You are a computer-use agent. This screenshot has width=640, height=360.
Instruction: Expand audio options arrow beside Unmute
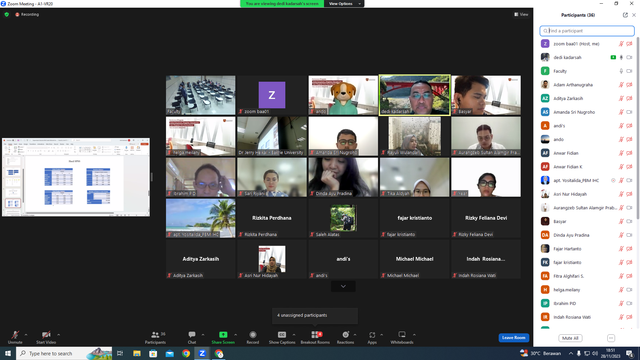[x=26, y=335]
